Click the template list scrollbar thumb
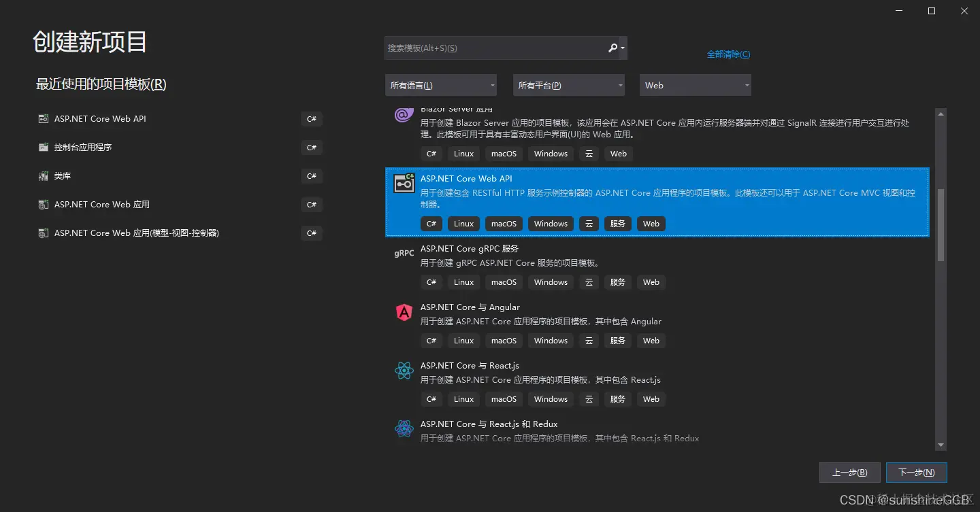Image resolution: width=980 pixels, height=512 pixels. pos(941,225)
